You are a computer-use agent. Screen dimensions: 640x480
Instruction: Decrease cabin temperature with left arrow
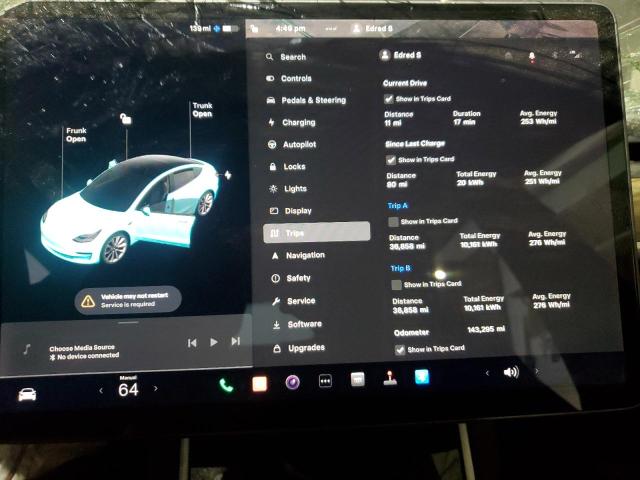(101, 390)
